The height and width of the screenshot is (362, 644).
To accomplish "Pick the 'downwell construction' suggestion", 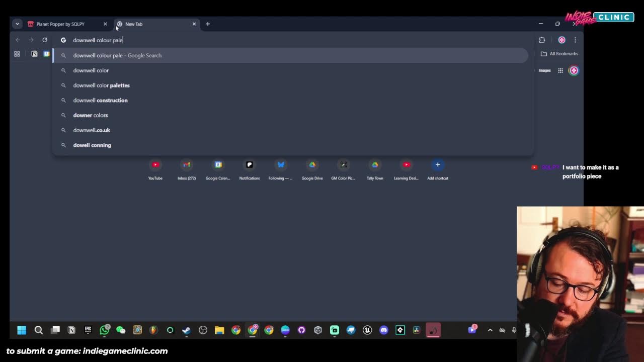I will click(x=291, y=100).
